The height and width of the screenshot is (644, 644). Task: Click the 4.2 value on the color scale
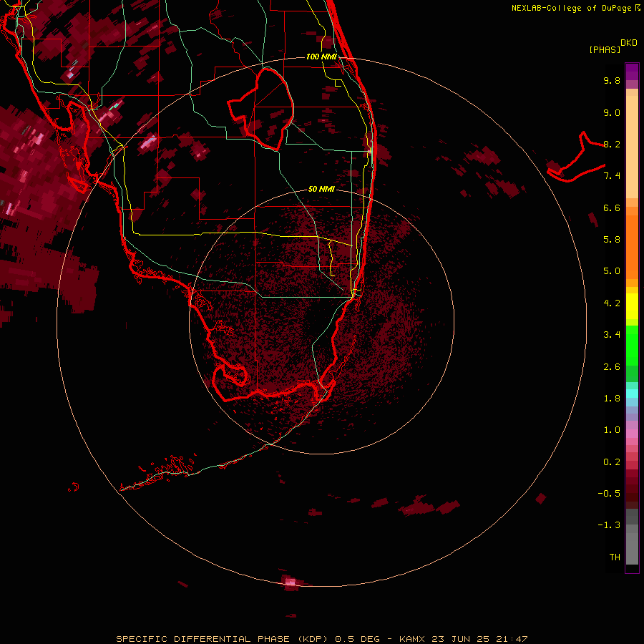point(612,303)
